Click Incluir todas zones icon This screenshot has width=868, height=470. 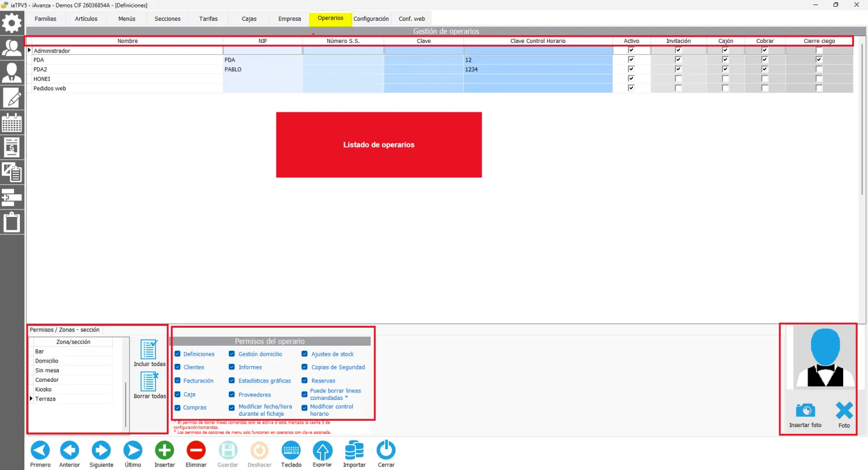pos(149,350)
